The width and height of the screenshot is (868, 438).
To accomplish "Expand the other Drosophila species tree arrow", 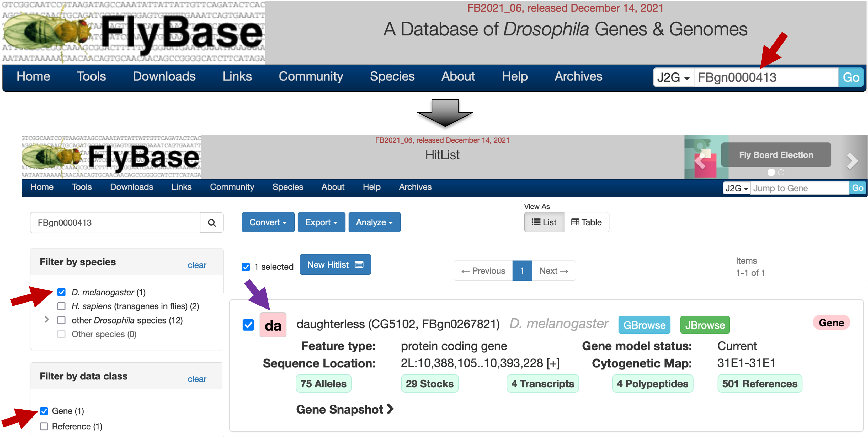I will pos(47,319).
